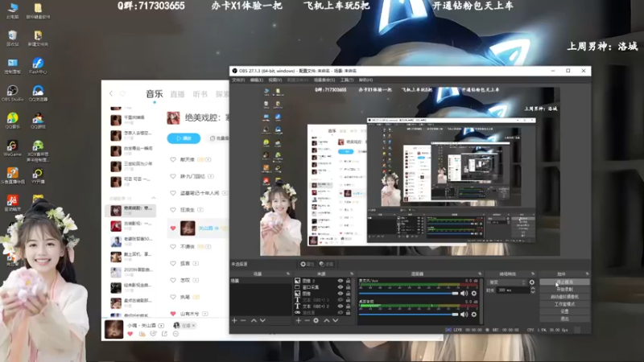The width and height of the screenshot is (644, 362).
Task: Pop out OBS controls dock
Action: tap(587, 274)
